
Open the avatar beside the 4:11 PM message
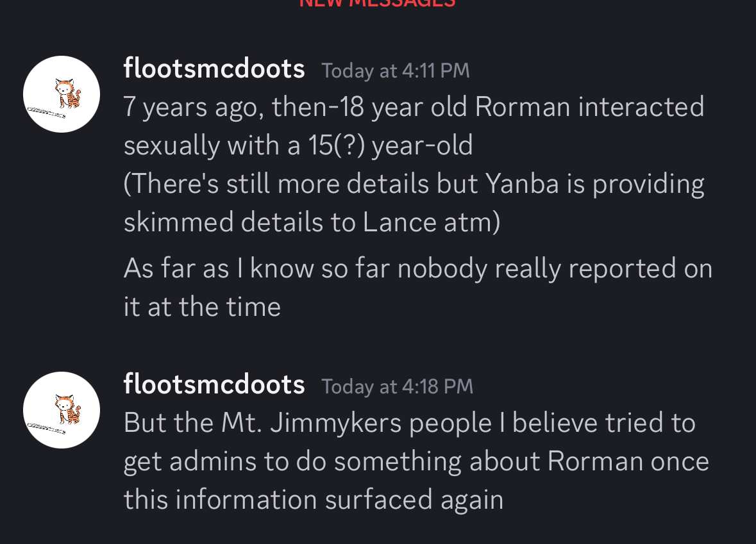62,94
